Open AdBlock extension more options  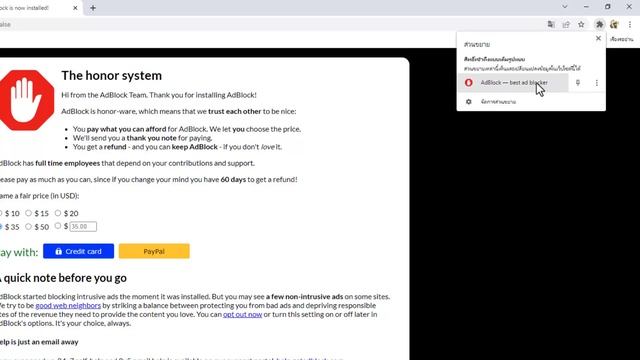[x=596, y=83]
